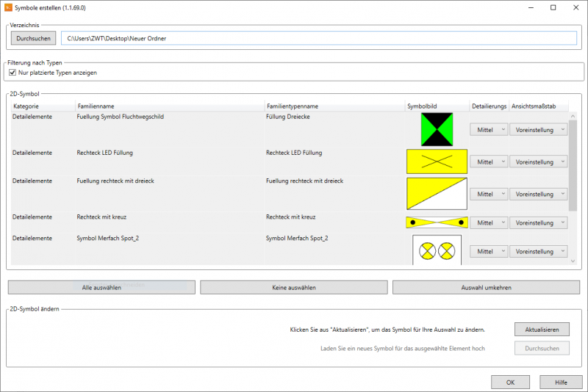Click the green-black Fluchtwegschild symbol image
The image size is (588, 392).
pos(437,129)
